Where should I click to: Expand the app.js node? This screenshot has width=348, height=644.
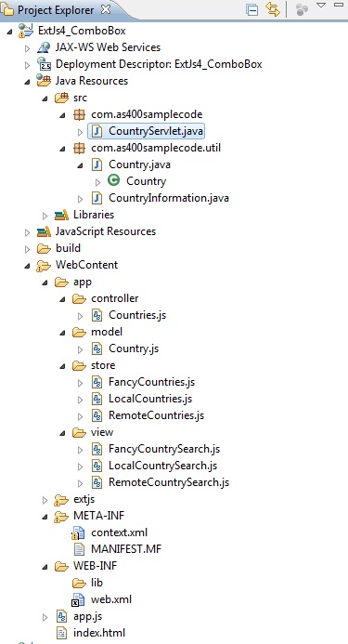point(45,617)
